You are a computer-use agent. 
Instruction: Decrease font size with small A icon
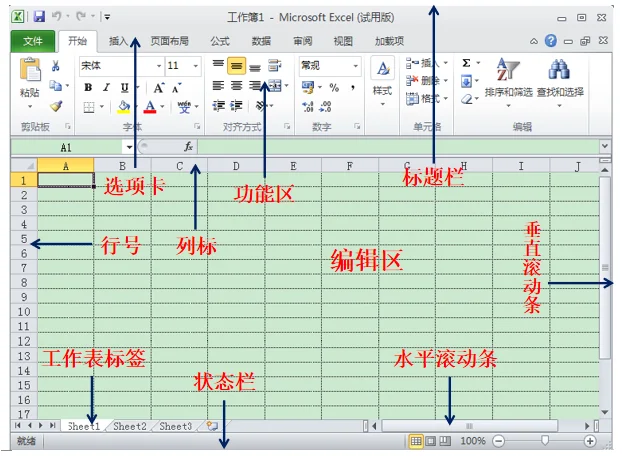(177, 88)
